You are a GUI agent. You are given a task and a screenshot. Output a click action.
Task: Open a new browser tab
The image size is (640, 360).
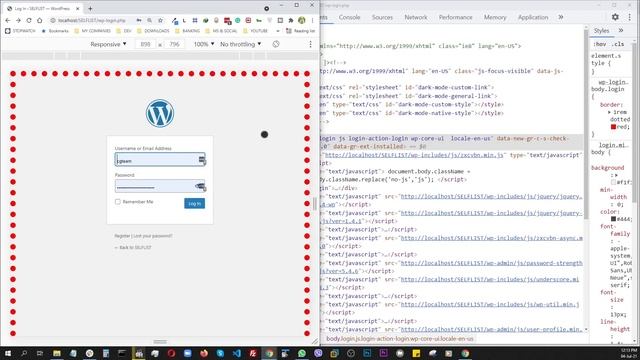tap(90, 8)
